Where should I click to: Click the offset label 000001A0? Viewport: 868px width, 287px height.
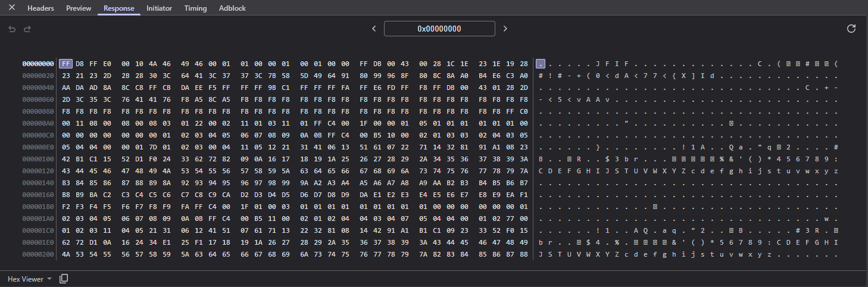click(38, 219)
